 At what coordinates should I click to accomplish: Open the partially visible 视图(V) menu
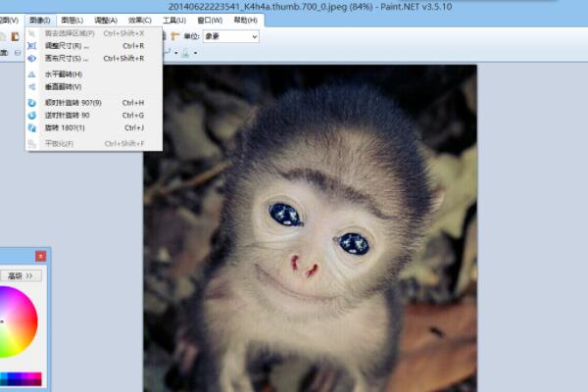tap(9, 21)
